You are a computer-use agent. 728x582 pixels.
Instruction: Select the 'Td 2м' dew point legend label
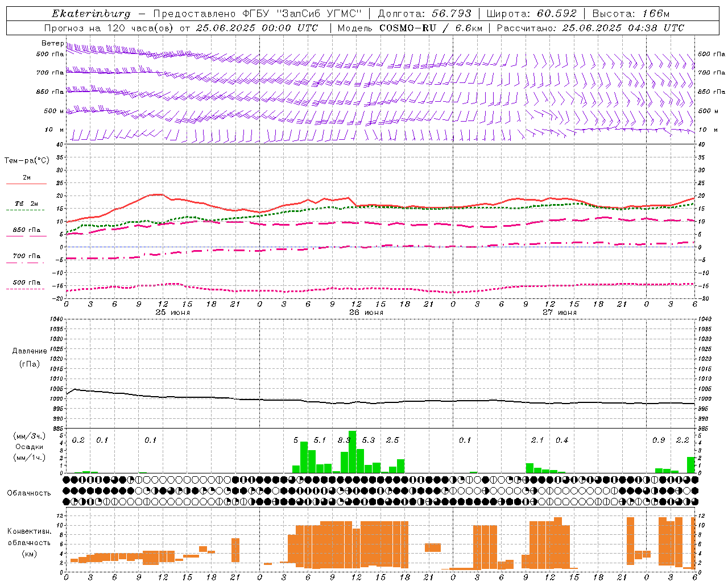[x=27, y=203]
